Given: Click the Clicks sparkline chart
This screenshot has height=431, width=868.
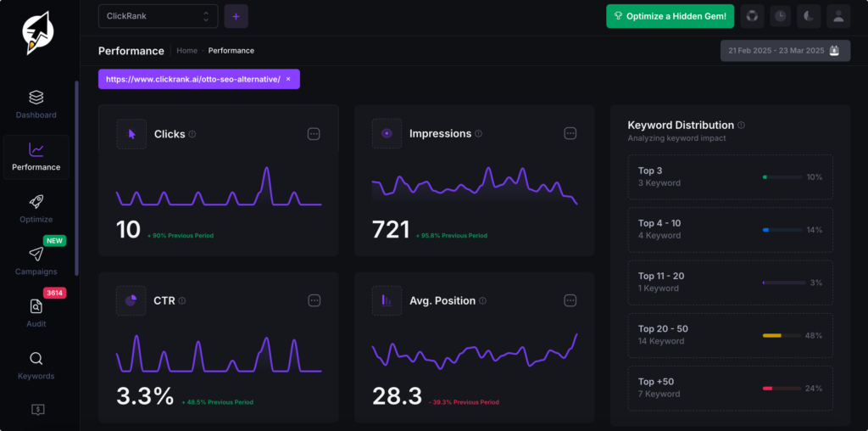Looking at the screenshot, I should (x=219, y=187).
